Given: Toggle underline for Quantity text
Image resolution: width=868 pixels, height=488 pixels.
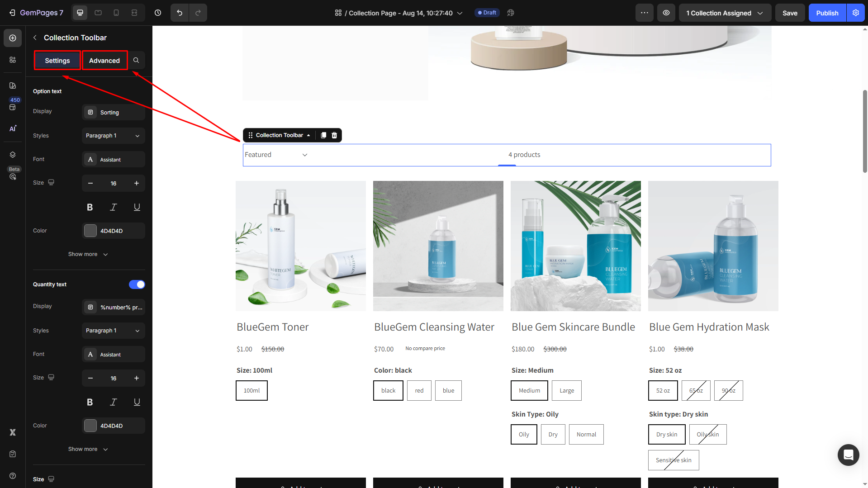Looking at the screenshot, I should click(x=137, y=402).
